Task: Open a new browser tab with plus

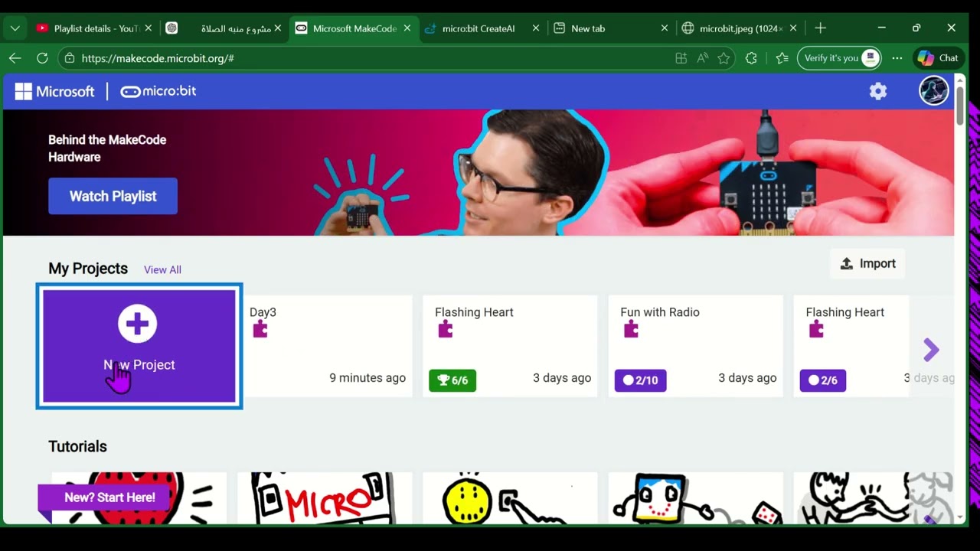Action: 821,28
